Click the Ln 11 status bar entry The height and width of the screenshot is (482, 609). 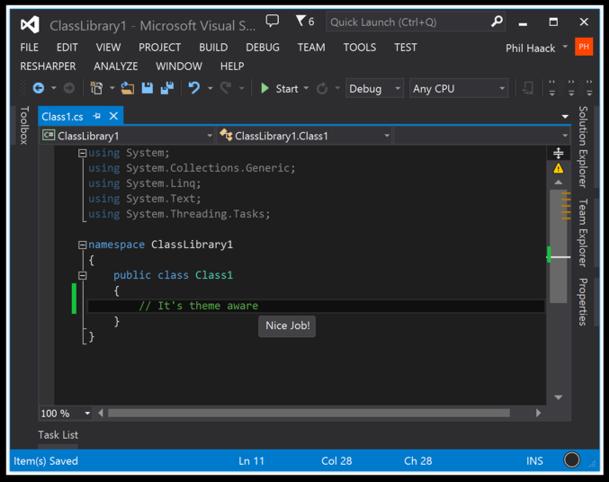pos(251,461)
